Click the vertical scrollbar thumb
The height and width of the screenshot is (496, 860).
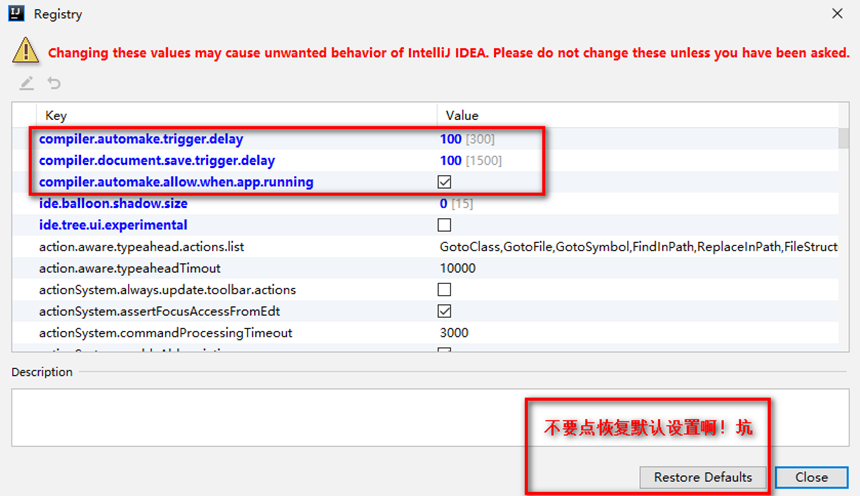(844, 139)
